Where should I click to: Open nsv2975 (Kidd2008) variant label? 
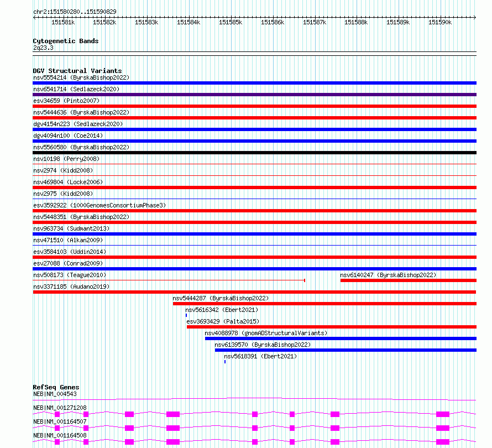point(63,194)
